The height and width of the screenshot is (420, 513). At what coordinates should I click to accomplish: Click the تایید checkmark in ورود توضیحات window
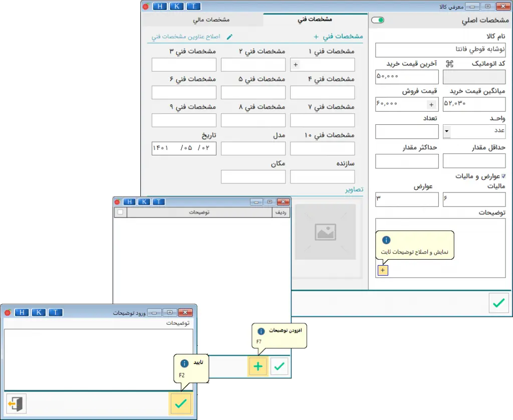[180, 403]
